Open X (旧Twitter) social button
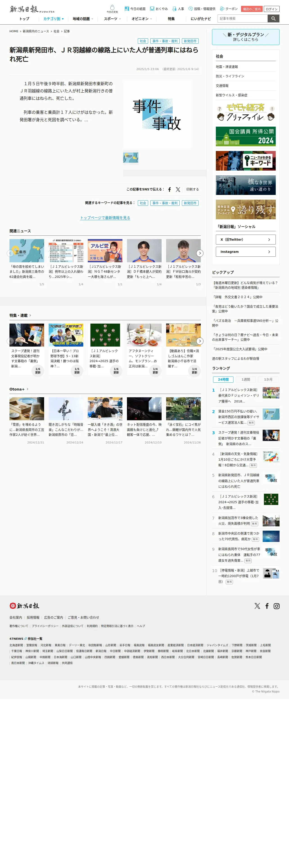Screen dimensions: 289x868 click(x=246, y=240)
